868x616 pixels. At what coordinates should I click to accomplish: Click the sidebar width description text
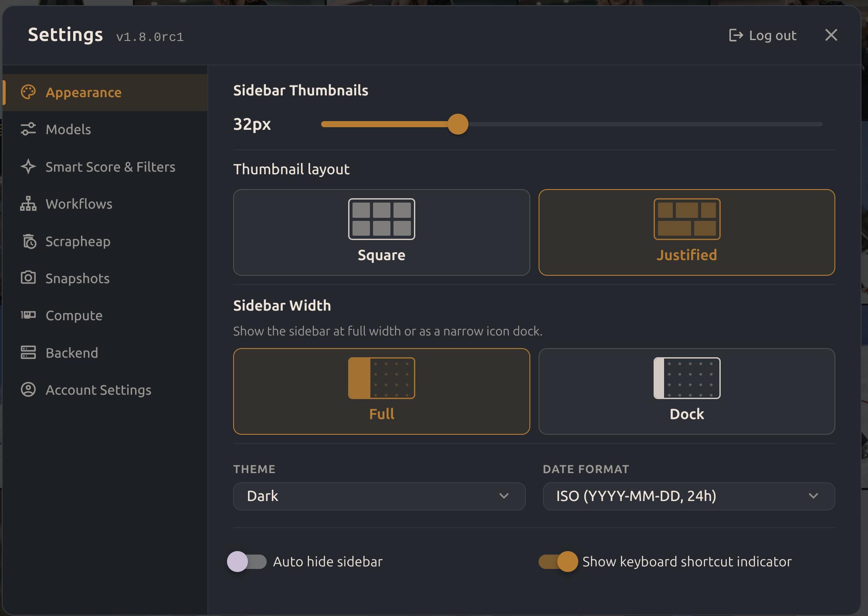pos(388,331)
